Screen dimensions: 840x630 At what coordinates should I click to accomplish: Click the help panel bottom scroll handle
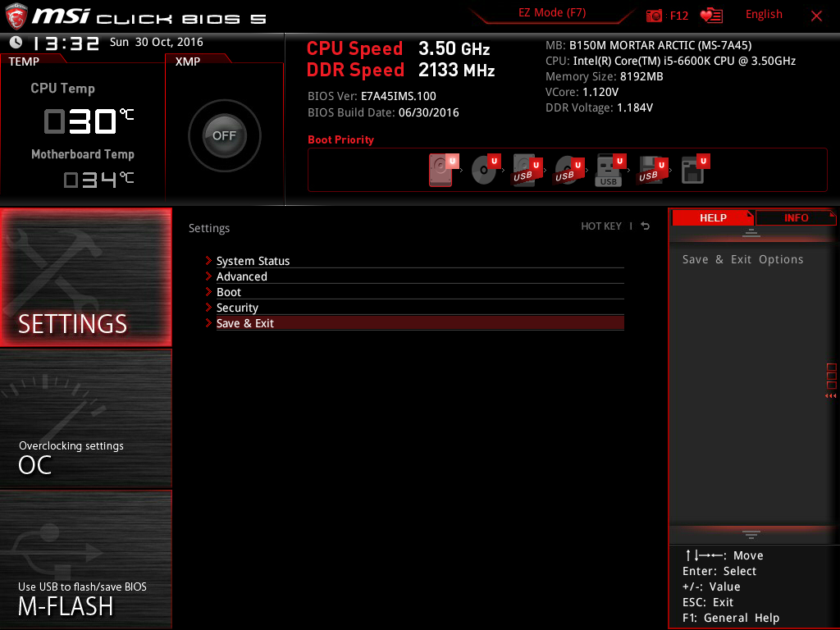(751, 535)
